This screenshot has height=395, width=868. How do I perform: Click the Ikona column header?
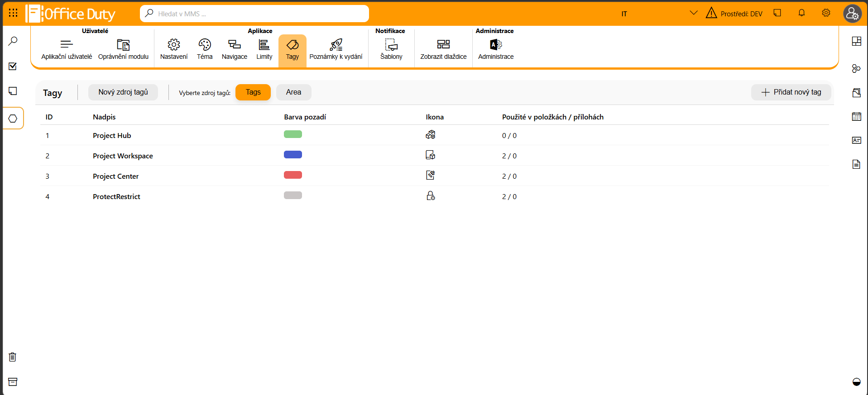(435, 117)
